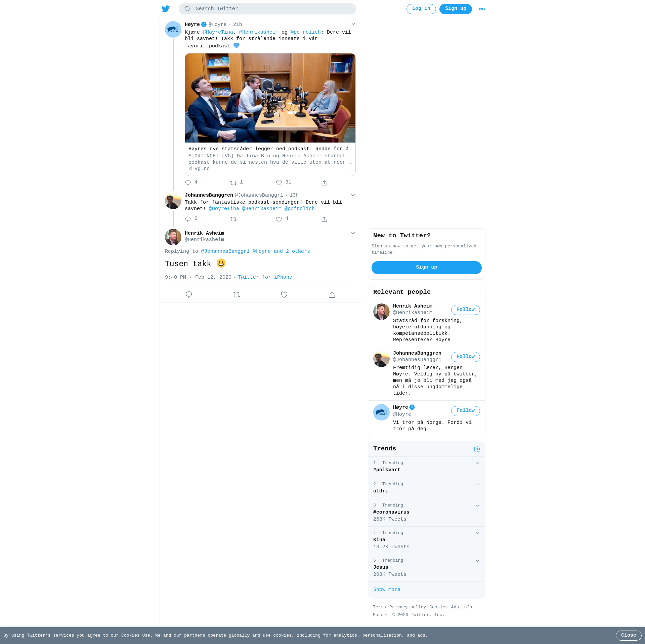This screenshot has width=645, height=644.
Task: Open footer Ads info link
Action: (461, 607)
